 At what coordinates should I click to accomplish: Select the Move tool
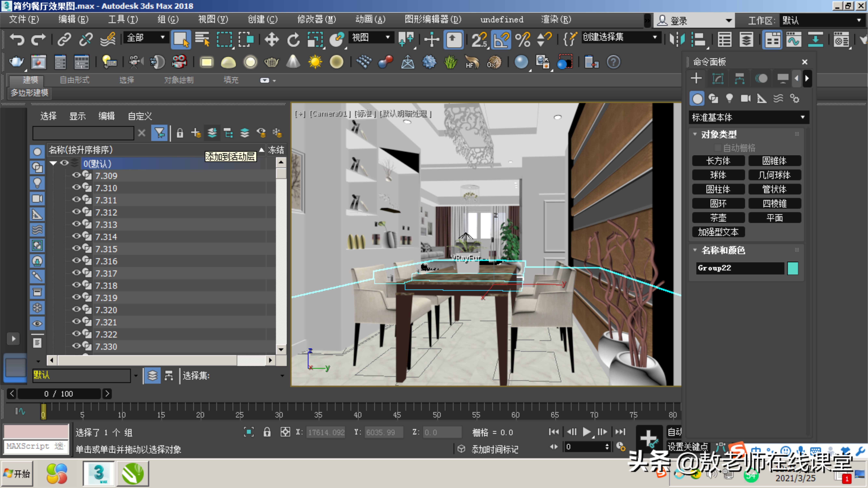click(x=272, y=39)
